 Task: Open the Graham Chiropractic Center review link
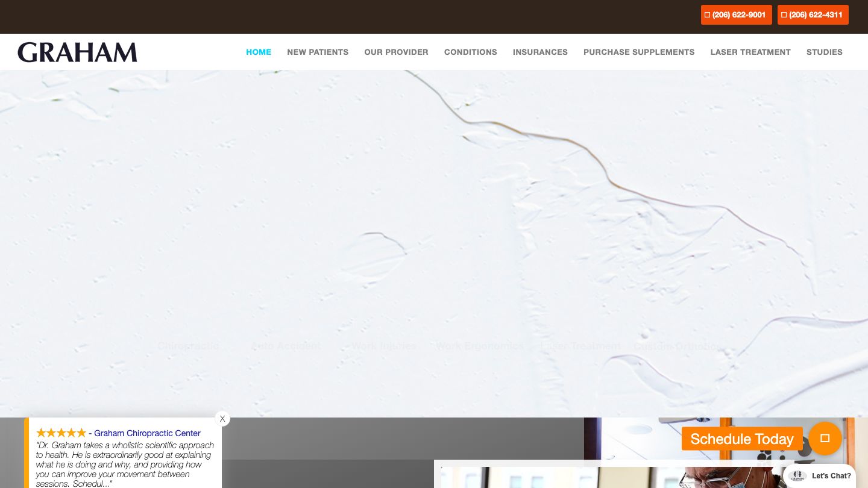pyautogui.click(x=147, y=433)
